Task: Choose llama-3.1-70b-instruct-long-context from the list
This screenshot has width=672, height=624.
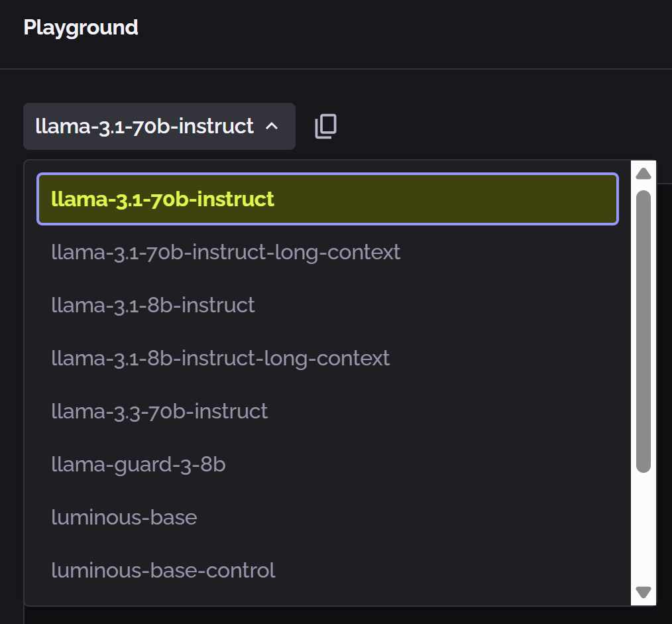Action: [226, 252]
